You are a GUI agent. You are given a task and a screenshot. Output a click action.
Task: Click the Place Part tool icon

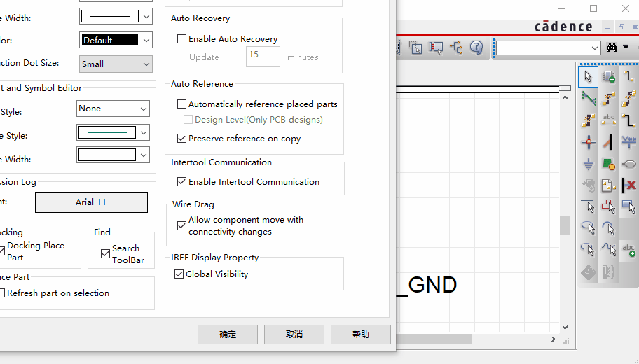pos(608,76)
